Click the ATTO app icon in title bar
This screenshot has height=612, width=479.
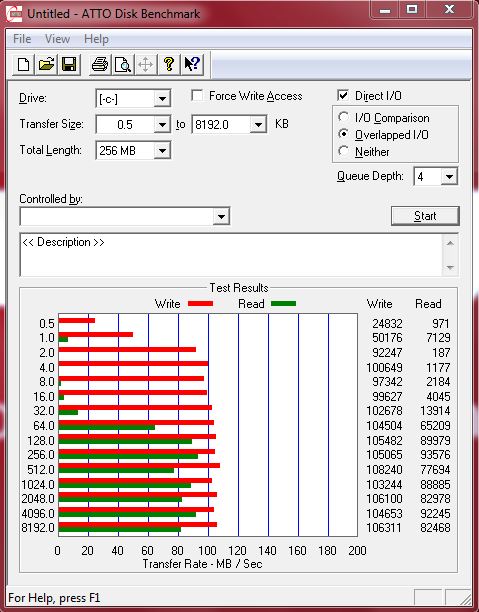tap(14, 13)
